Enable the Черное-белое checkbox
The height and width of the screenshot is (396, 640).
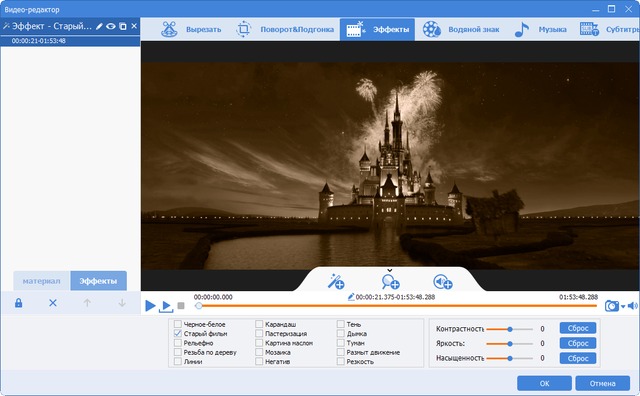click(178, 324)
